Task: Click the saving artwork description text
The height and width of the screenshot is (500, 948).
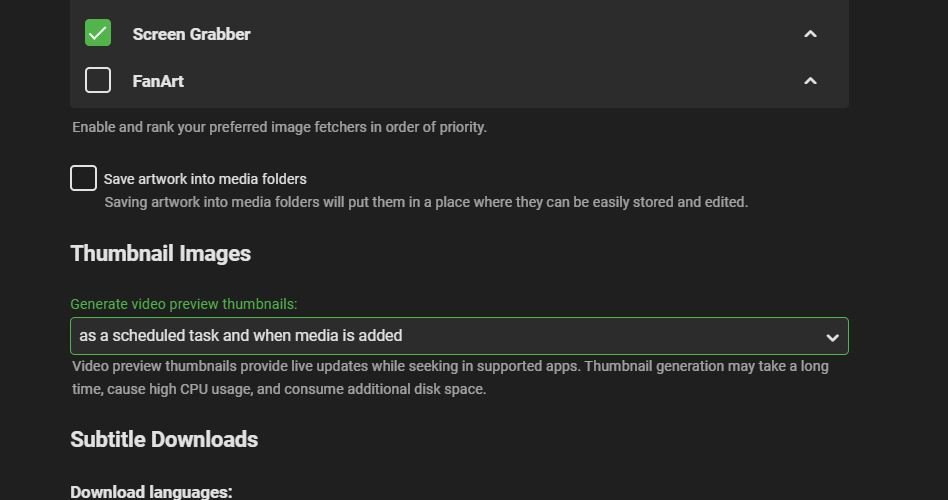Action: tap(426, 202)
